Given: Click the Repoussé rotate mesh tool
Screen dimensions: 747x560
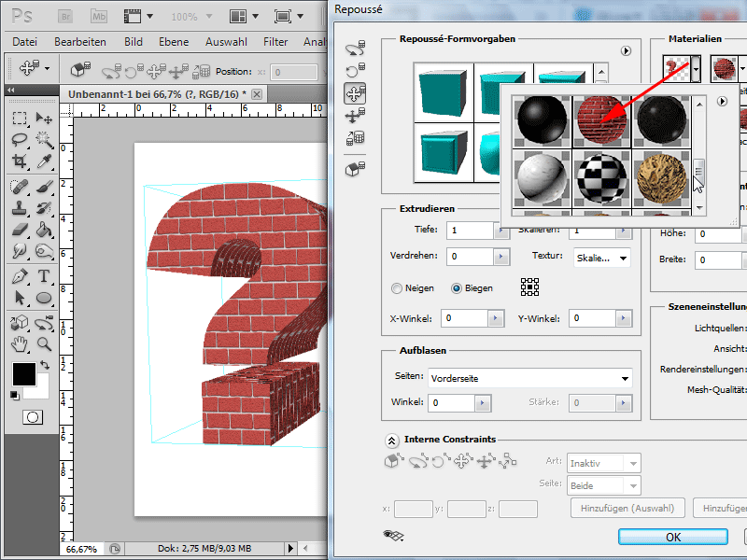Looking at the screenshot, I should coord(355,49).
